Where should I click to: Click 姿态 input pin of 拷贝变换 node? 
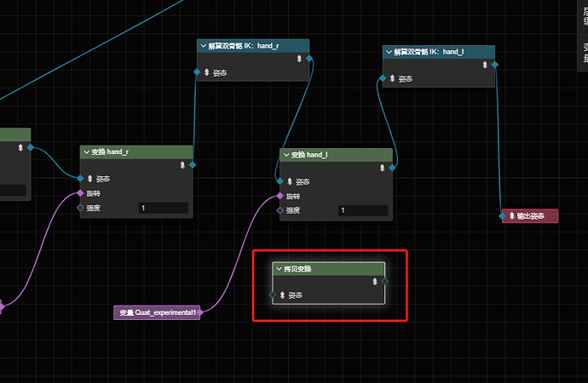(x=273, y=295)
